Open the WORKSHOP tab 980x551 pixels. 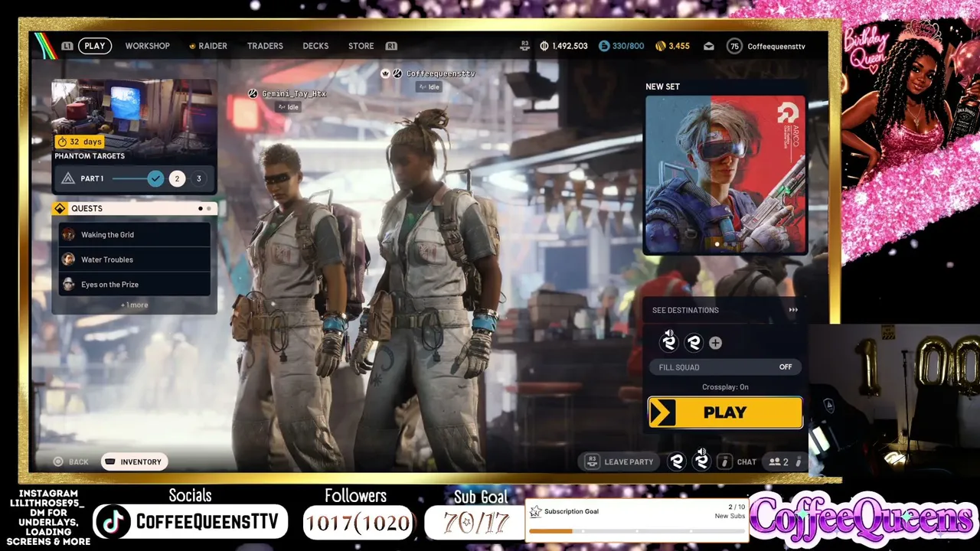147,46
